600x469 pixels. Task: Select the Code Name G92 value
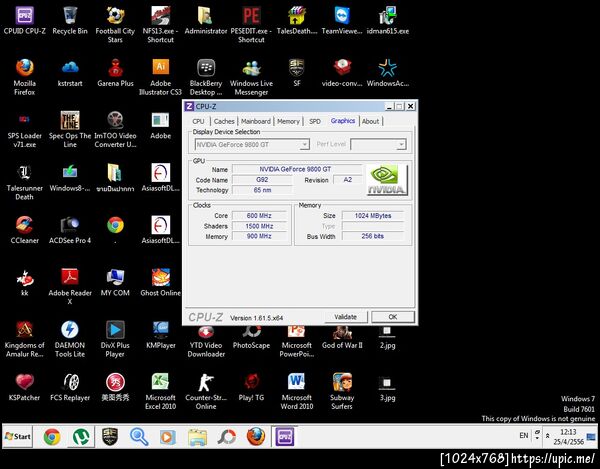click(262, 179)
